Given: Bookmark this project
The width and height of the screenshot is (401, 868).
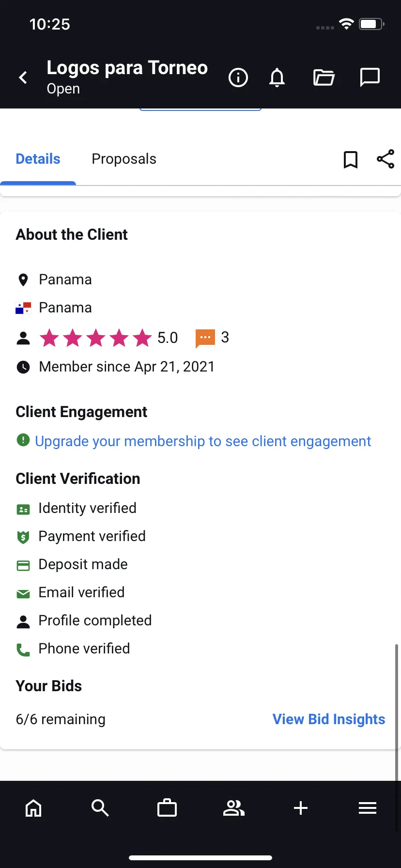Looking at the screenshot, I should coord(351,159).
